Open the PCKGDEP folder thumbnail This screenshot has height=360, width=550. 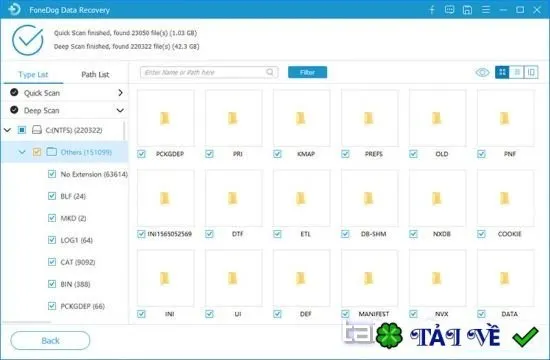(165, 118)
